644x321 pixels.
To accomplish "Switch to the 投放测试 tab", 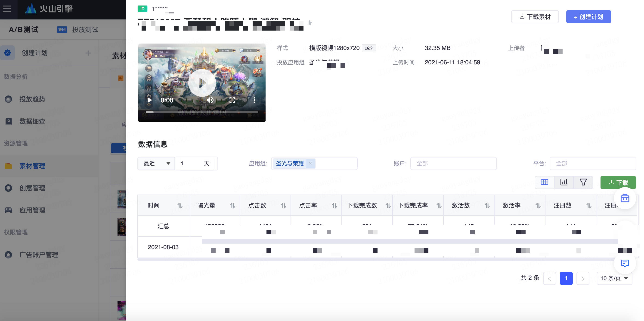I will [x=85, y=30].
